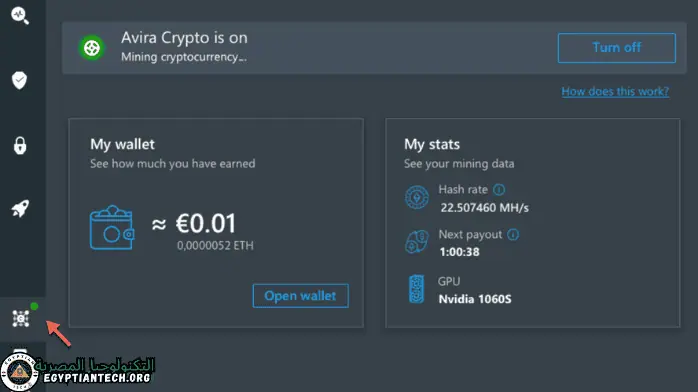The image size is (698, 392).
Task: Click the Hash rate coin icon
Action: click(x=417, y=197)
